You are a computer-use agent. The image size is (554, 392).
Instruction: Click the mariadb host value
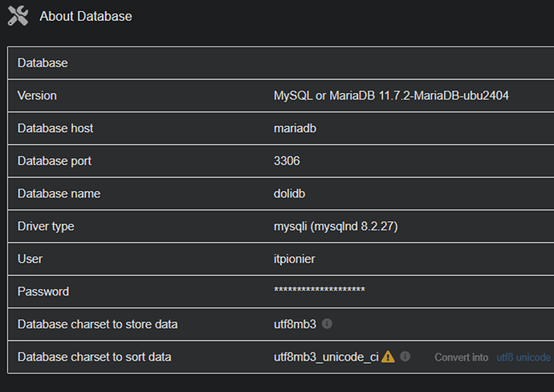(x=295, y=128)
